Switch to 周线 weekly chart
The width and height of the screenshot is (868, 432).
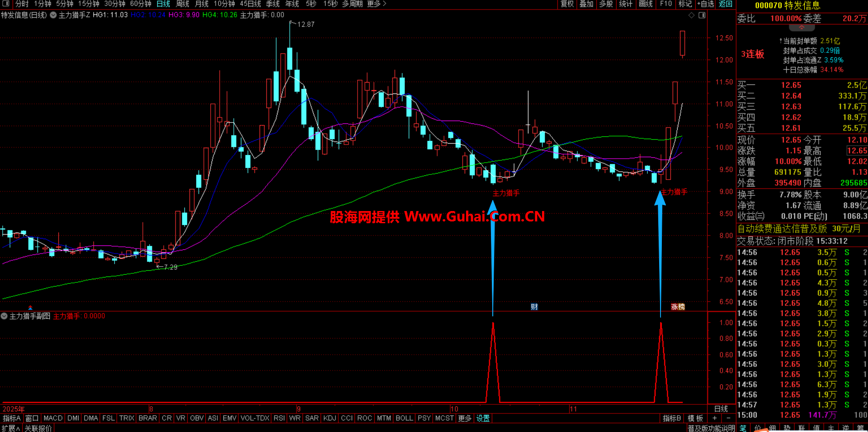pyautogui.click(x=183, y=4)
